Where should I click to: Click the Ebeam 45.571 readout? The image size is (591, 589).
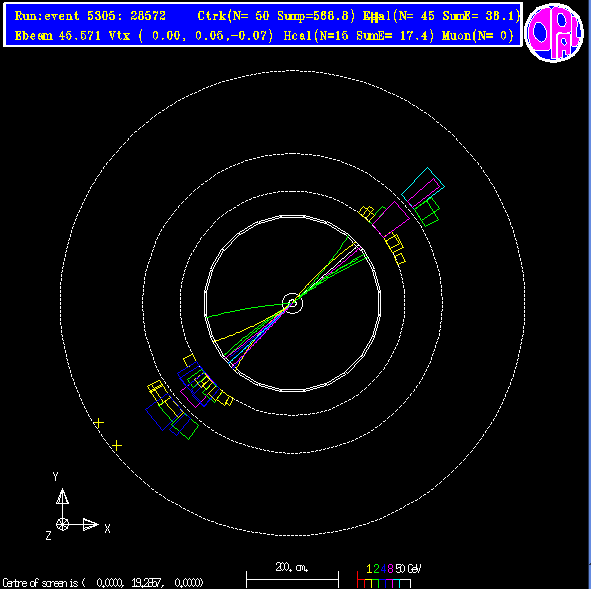(x=58, y=36)
